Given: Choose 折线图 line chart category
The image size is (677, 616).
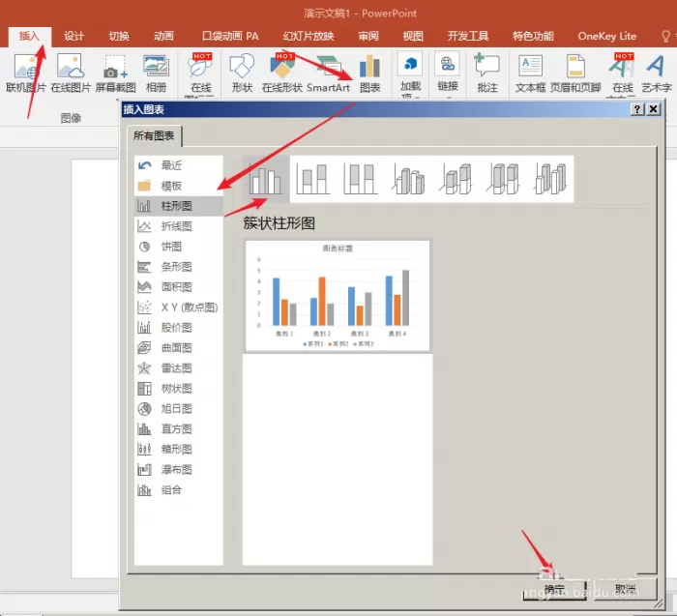Looking at the screenshot, I should (x=179, y=226).
